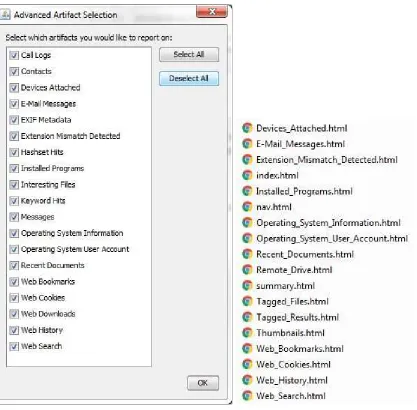
Task: Uncheck the Installed Programs checkbox
Action: click(14, 168)
